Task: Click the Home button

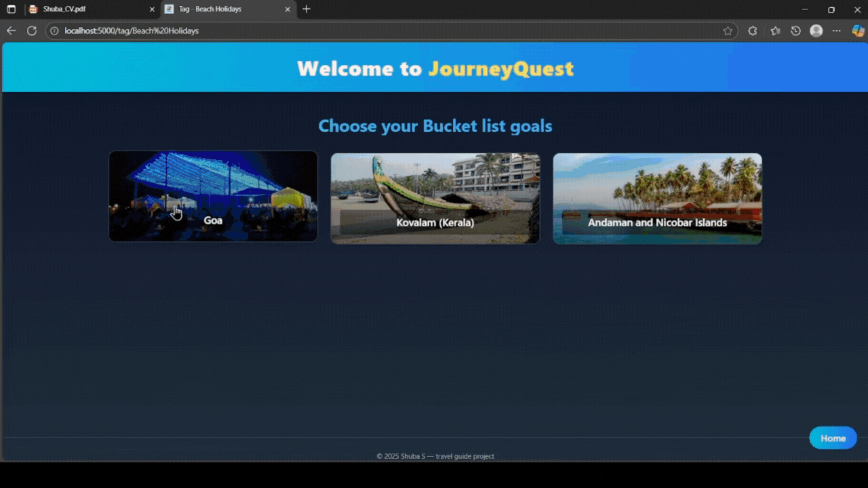Action: (x=833, y=438)
